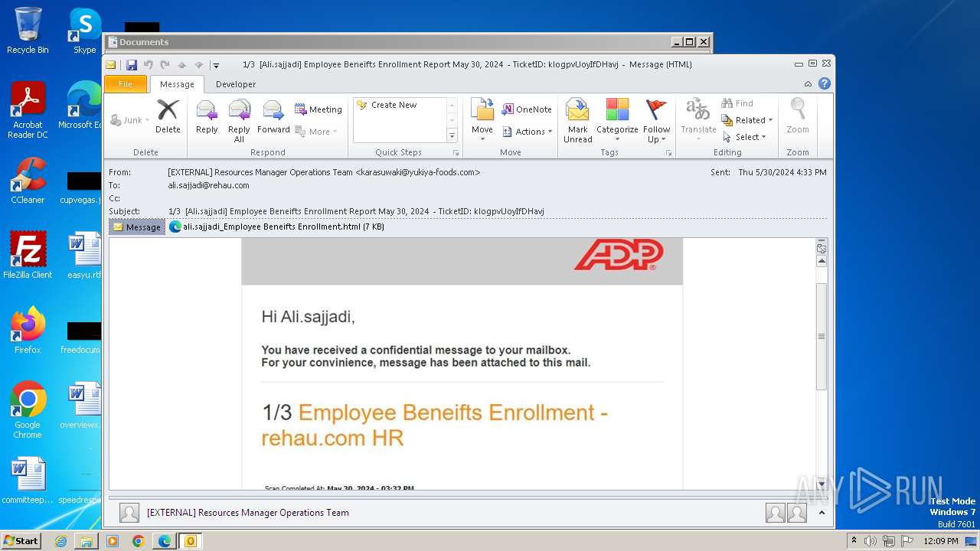Click recipient ali.sajjadi@rehau.com
This screenshot has height=551, width=980.
point(208,185)
